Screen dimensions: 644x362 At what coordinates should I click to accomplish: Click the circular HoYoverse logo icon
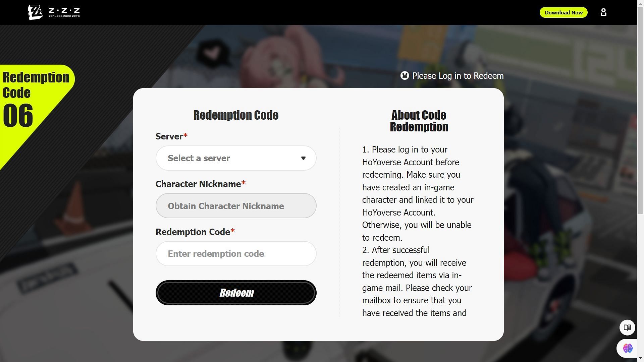point(404,75)
